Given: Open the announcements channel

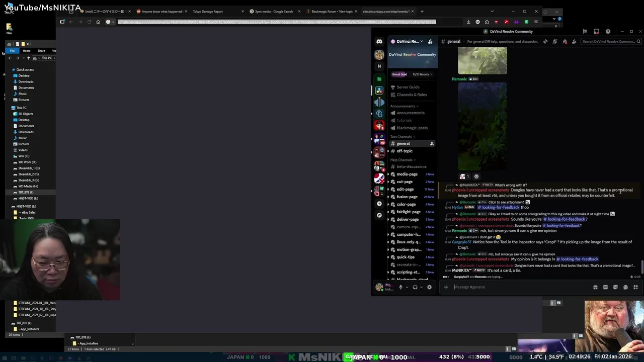Looking at the screenshot, I should [411, 113].
